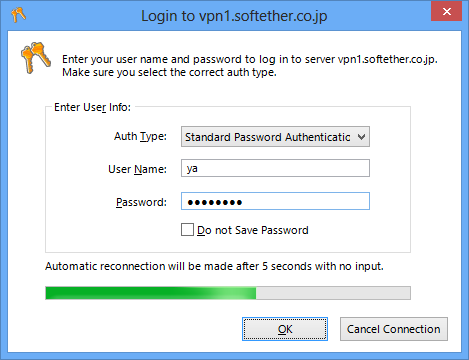Click the green reconnection progress bar
The height and width of the screenshot is (360, 469).
point(151,293)
